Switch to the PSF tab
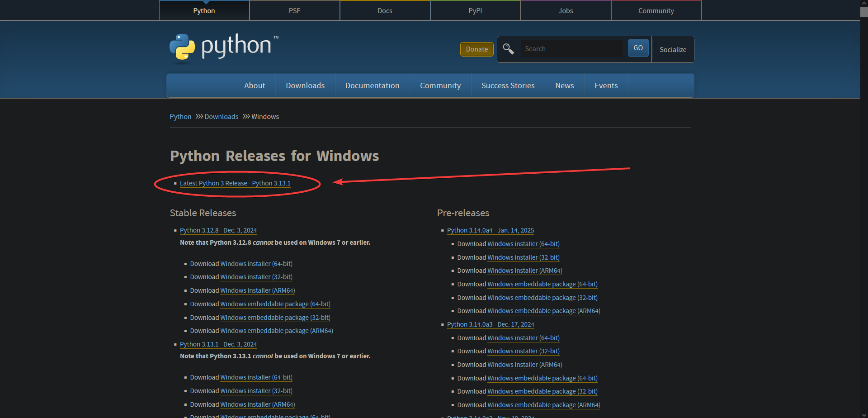This screenshot has height=418, width=868. [x=294, y=10]
